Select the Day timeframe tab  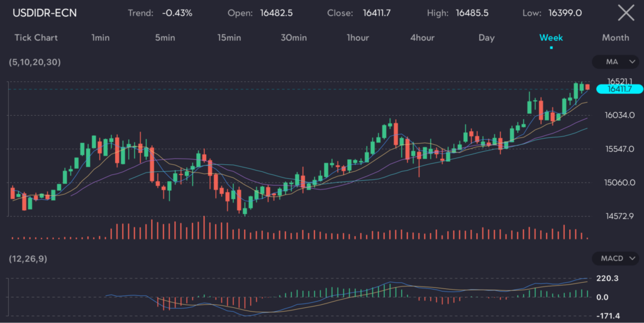coord(486,38)
